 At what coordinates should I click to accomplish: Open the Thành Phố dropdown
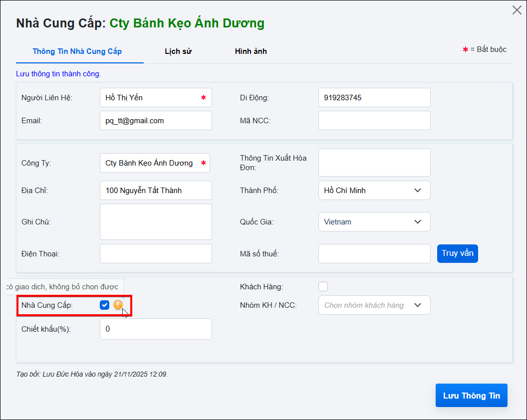tap(374, 190)
